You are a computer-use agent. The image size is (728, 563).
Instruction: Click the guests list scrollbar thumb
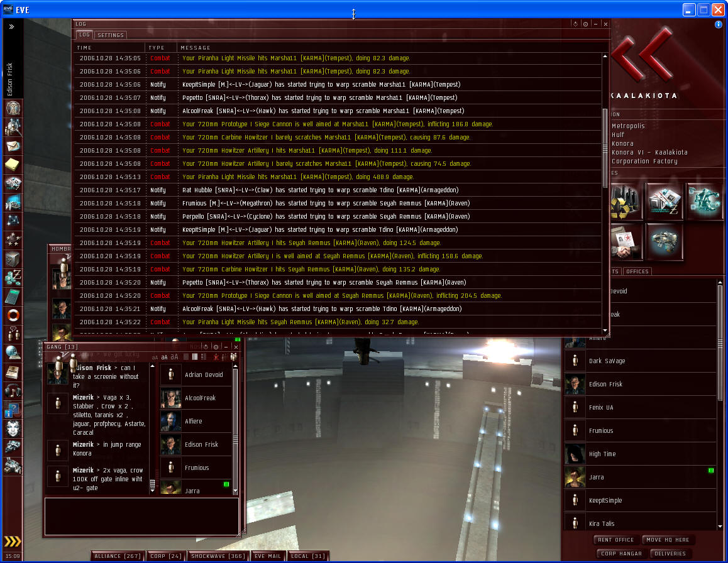(720, 342)
